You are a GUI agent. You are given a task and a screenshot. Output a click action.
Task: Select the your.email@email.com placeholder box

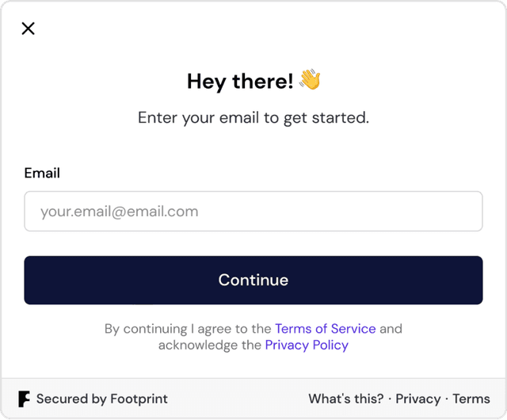tap(253, 211)
